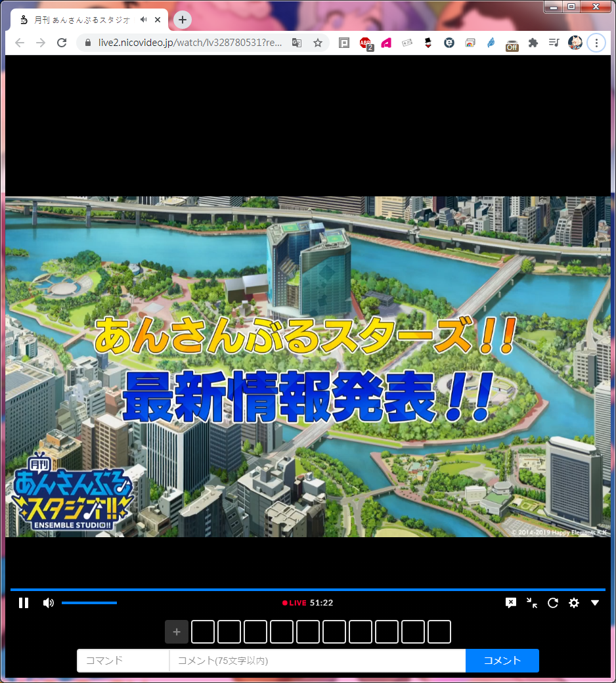Go forward in browser history
616x683 pixels.
(x=41, y=43)
